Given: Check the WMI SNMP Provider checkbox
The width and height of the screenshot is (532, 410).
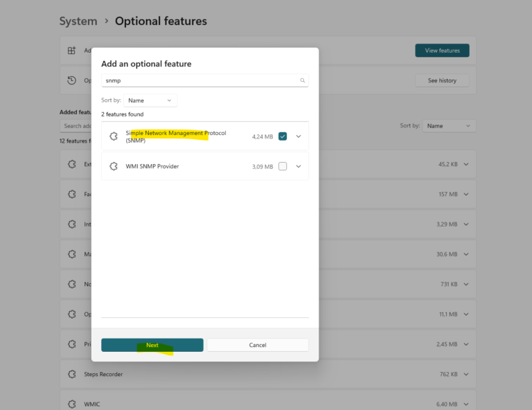Looking at the screenshot, I should pyautogui.click(x=283, y=166).
